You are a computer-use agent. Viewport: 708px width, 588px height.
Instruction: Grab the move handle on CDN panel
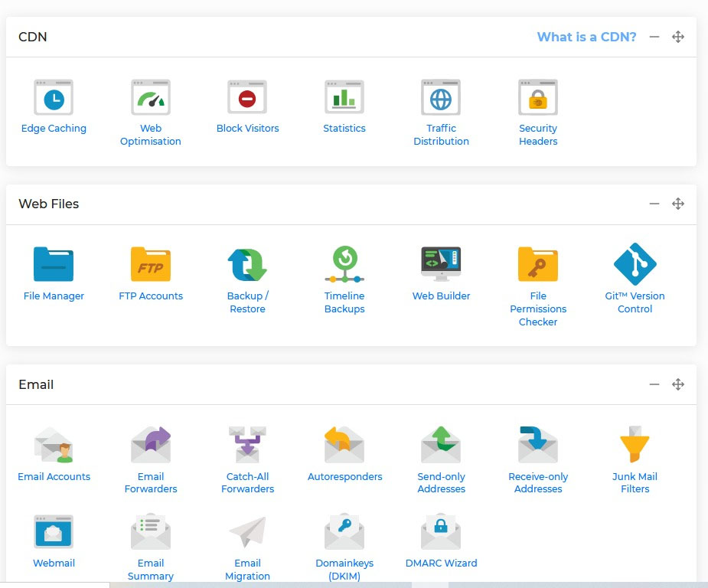click(677, 37)
